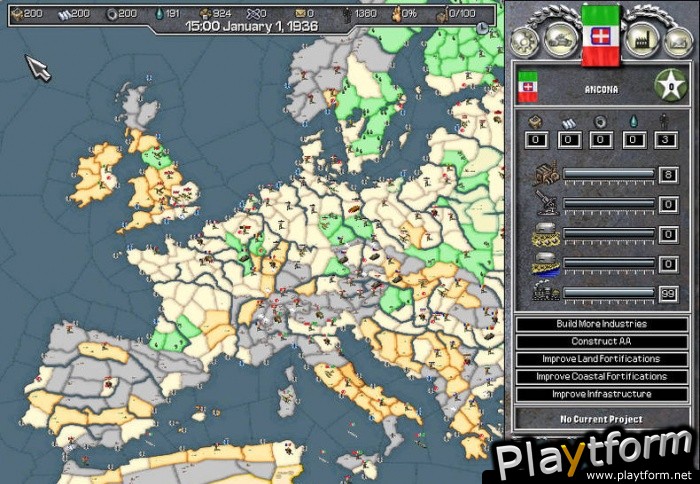The width and height of the screenshot is (700, 484).
Task: Open the round envelope button beside the factory
Action: point(678,42)
